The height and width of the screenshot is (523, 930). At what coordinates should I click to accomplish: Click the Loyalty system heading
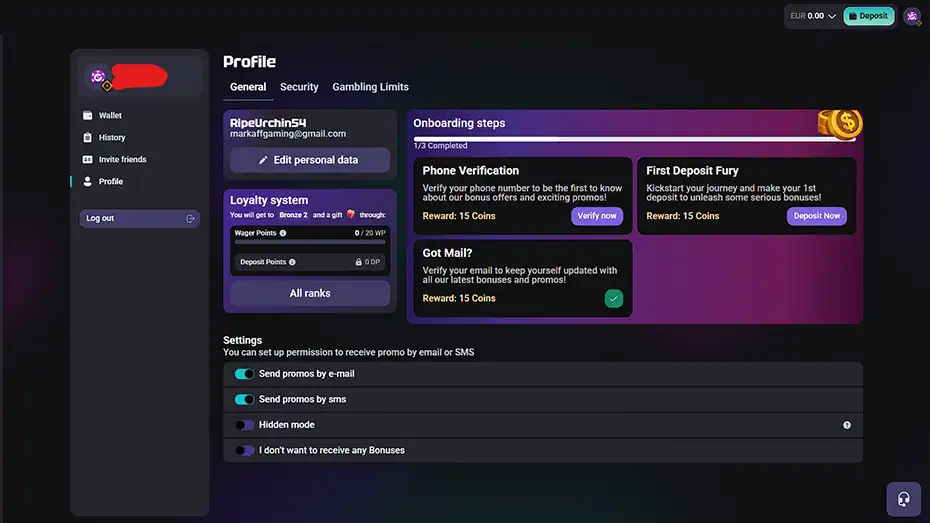pyautogui.click(x=269, y=200)
